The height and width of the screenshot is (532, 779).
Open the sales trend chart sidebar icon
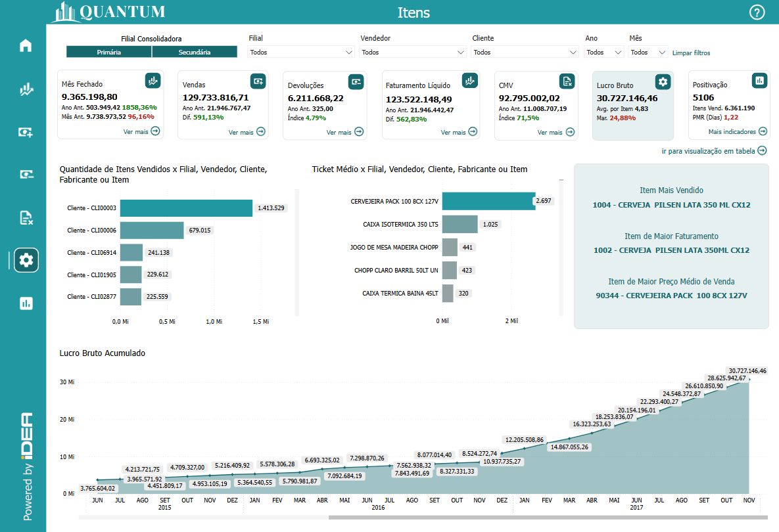26,89
